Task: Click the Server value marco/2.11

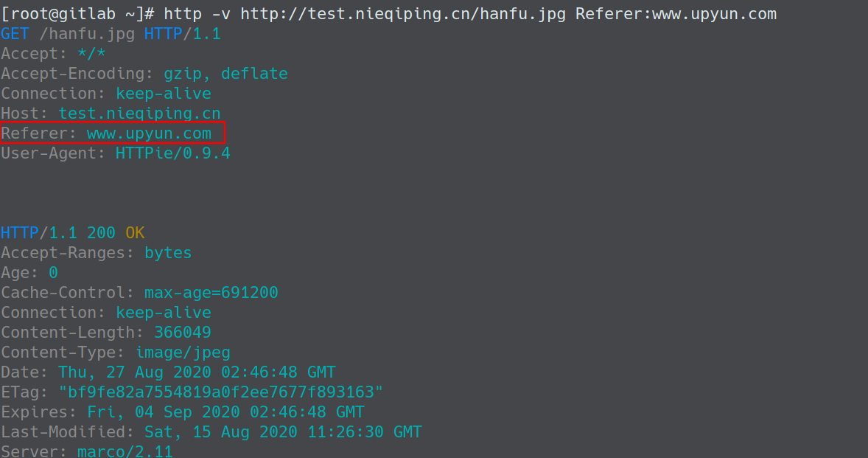Action: coord(125,451)
